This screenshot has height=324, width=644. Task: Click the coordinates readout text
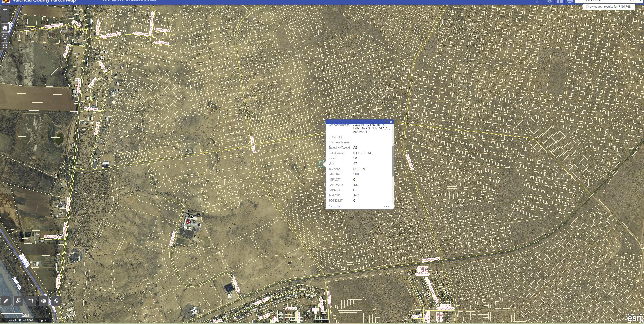coord(27,320)
